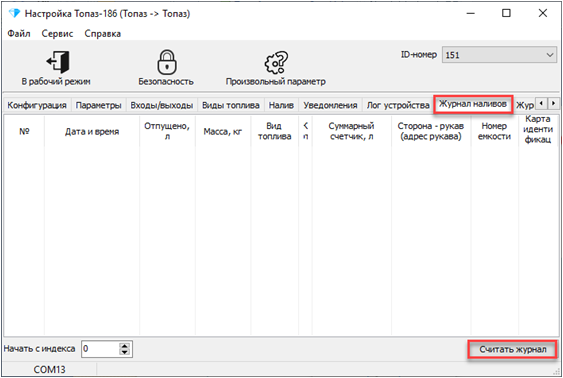This screenshot has height=378, width=563.
Task: Open the Сервис menu
Action: [x=57, y=34]
